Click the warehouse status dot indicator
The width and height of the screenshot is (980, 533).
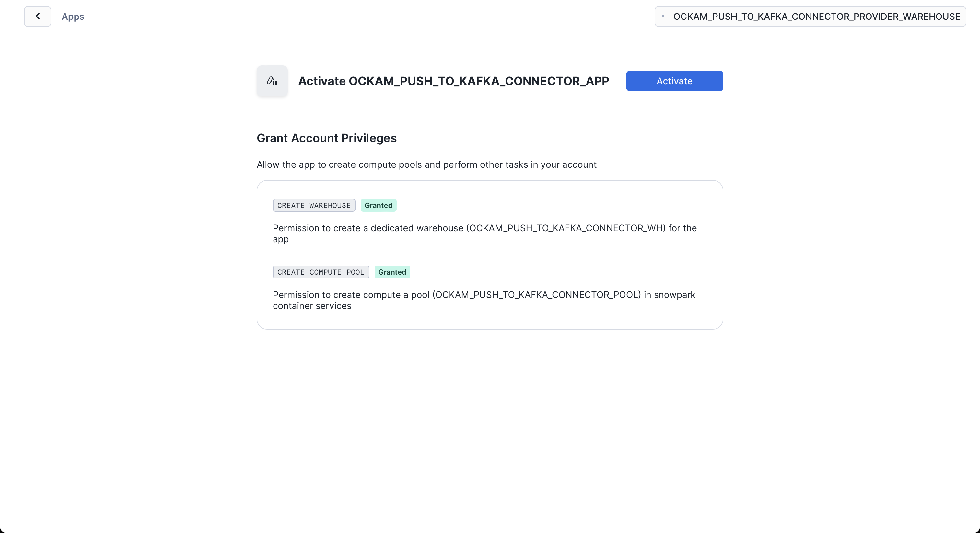coord(663,16)
